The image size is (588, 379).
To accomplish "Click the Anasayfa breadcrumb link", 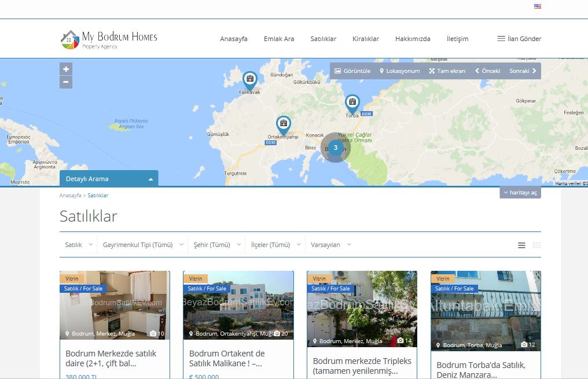I will (x=70, y=196).
